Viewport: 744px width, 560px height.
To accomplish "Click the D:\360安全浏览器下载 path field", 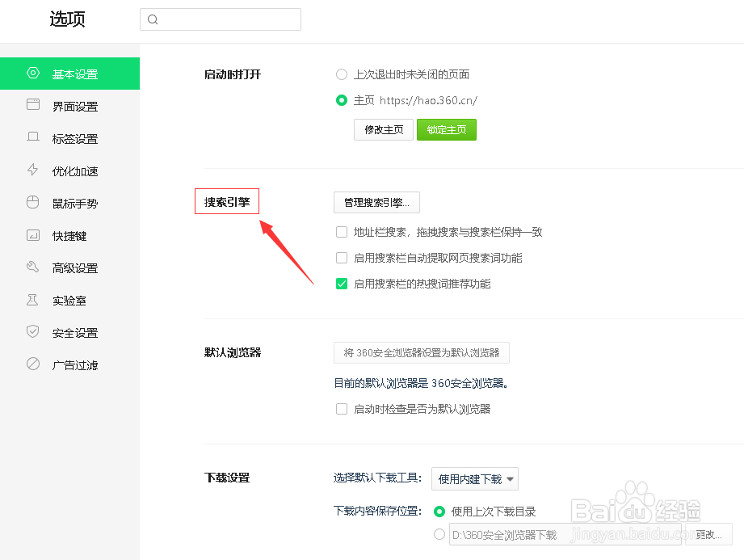I will (x=565, y=535).
